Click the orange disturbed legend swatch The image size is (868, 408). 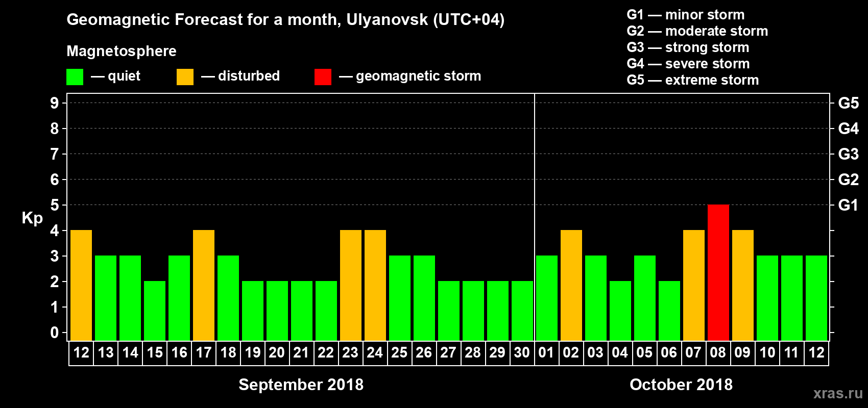click(x=185, y=77)
